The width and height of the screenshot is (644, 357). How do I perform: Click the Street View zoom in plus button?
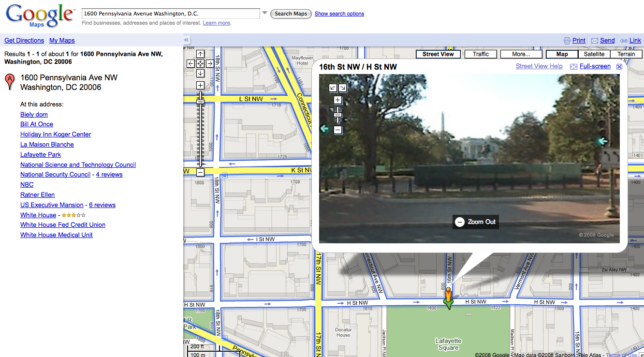338,100
